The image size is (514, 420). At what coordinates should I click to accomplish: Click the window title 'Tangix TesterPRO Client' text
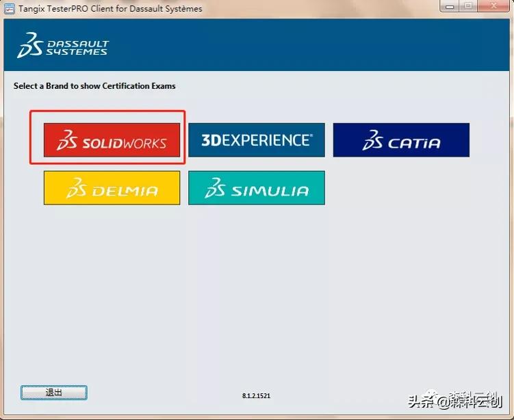tap(66, 8)
